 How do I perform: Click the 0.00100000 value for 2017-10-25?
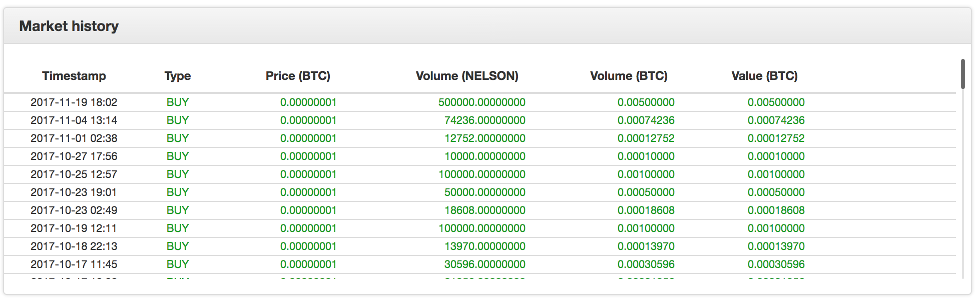(x=776, y=174)
